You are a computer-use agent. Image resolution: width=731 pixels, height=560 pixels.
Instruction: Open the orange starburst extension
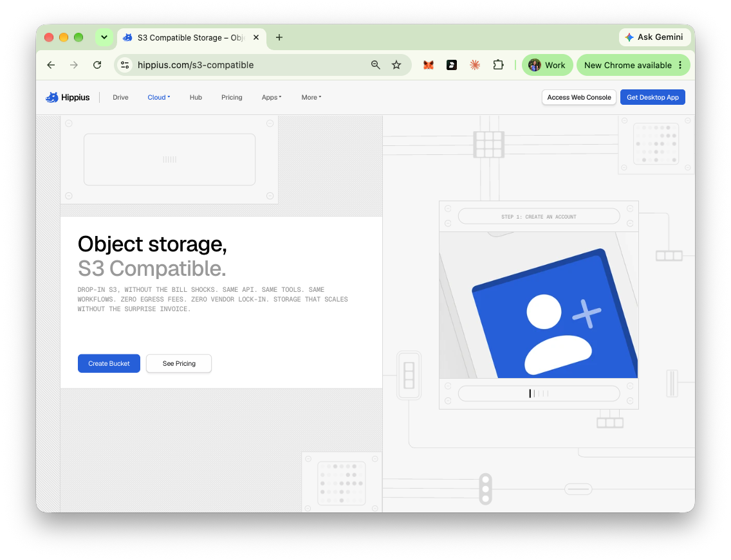(475, 65)
